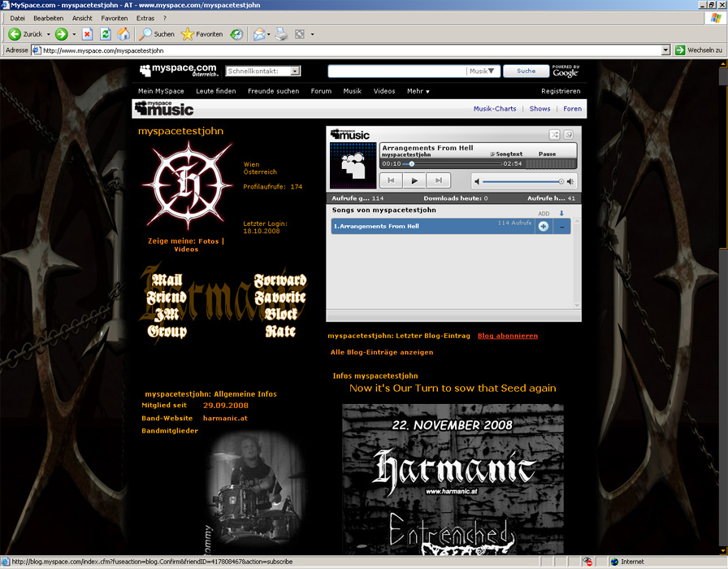Click the Internet zone globe in the status bar
This screenshot has width=728, height=569.
click(x=614, y=562)
